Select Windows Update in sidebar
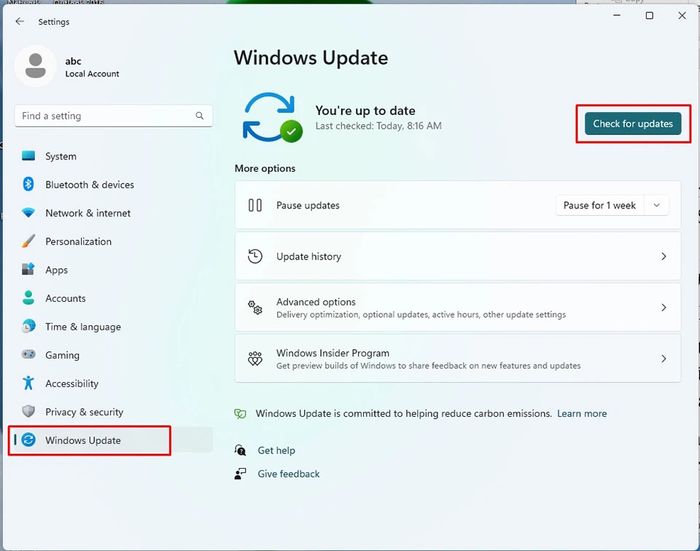 113,440
